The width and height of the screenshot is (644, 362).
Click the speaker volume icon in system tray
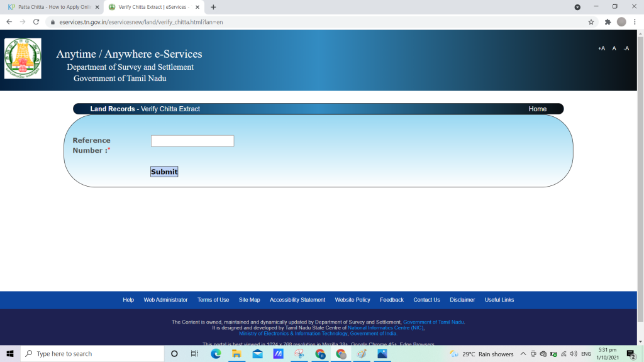coord(572,353)
